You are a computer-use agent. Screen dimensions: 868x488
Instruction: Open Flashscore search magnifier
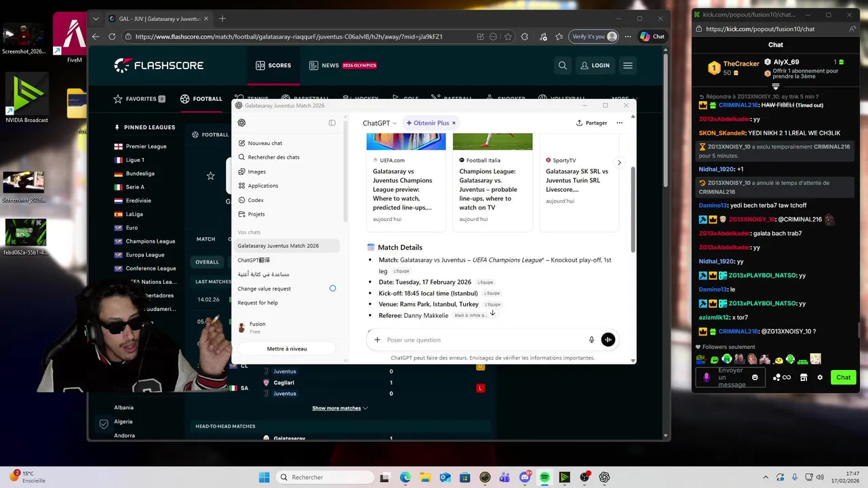tap(562, 66)
